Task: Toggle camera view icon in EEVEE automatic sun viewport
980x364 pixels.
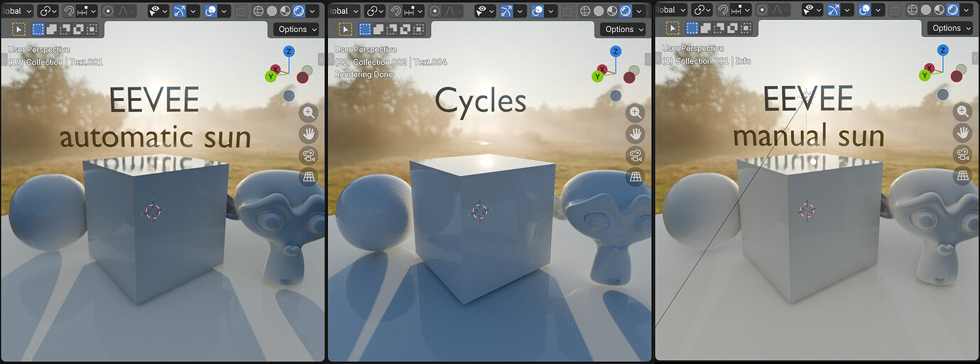Action: (x=309, y=155)
